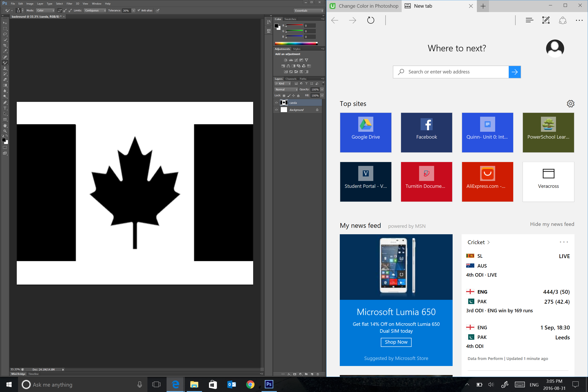Add a Curves adjustment

(296, 60)
